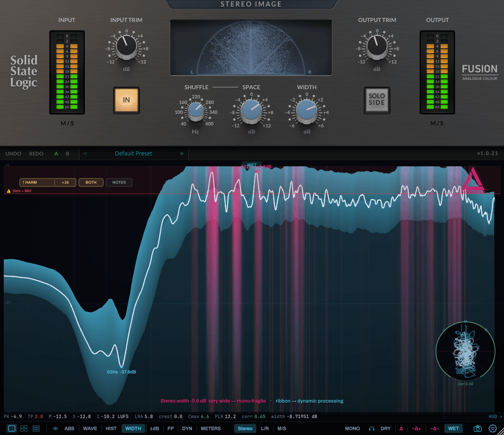Click the INPUT level meter

pyautogui.click(x=67, y=72)
